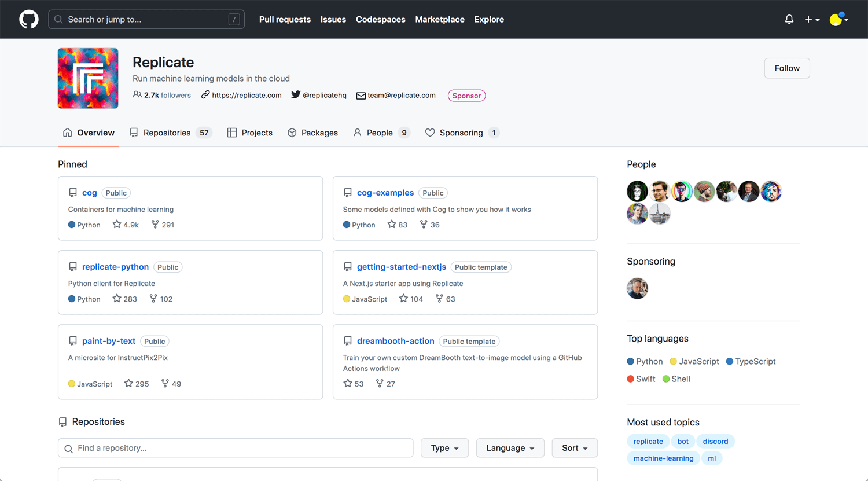Open the replicate-python repository
Screen dimensions: 868x481
click(x=115, y=267)
